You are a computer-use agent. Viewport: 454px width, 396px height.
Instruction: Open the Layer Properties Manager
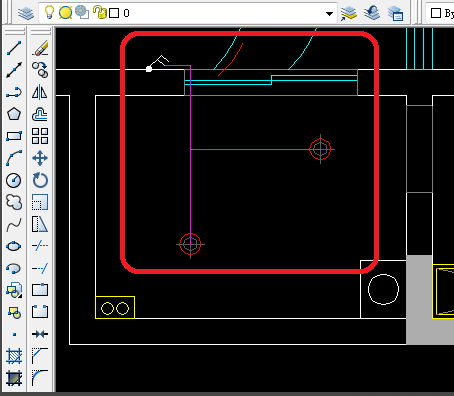(26, 13)
